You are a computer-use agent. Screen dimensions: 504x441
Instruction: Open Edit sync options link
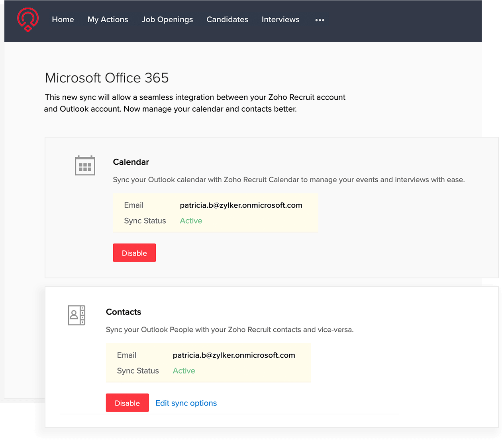point(186,403)
